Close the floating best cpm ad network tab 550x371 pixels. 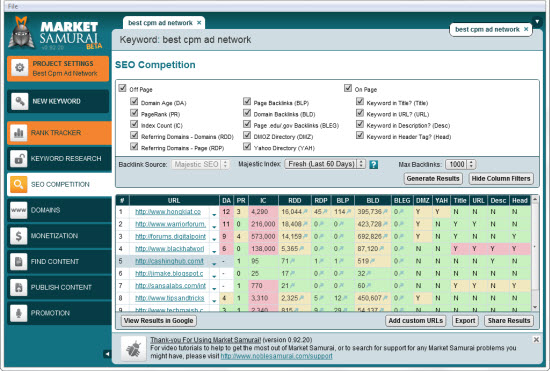click(x=526, y=29)
